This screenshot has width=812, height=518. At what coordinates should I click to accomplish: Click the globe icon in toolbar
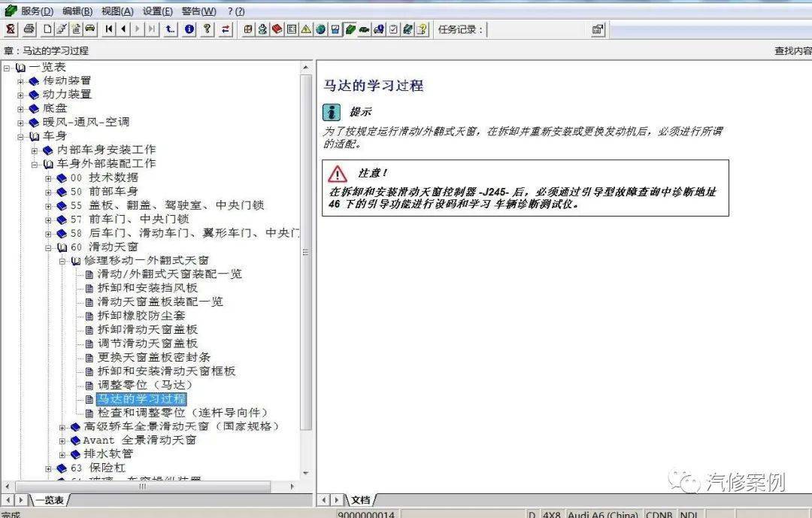(x=320, y=29)
